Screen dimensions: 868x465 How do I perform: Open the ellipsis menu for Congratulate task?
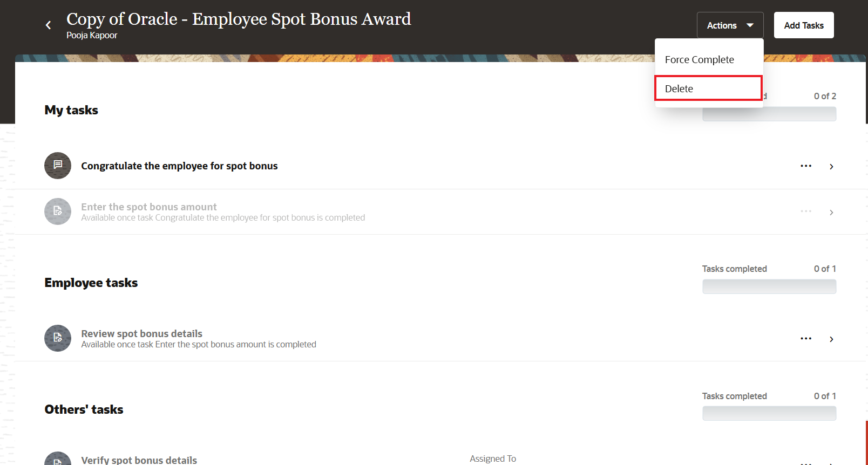pos(806,166)
